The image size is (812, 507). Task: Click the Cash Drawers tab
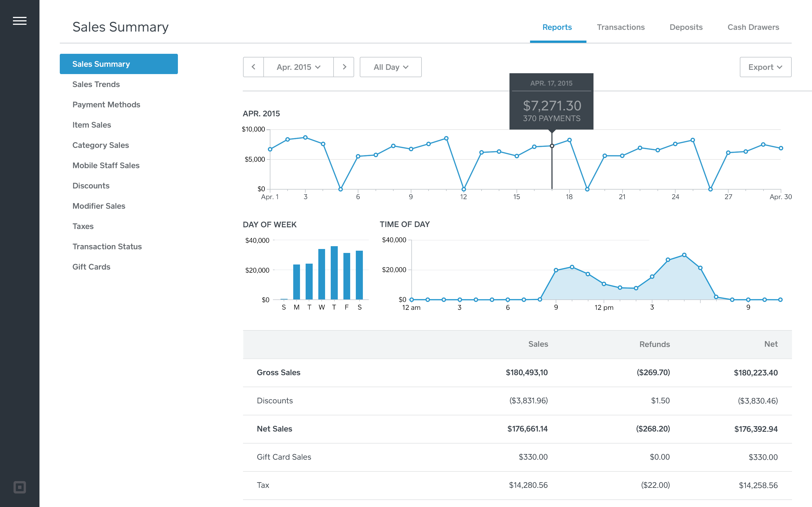tap(754, 27)
